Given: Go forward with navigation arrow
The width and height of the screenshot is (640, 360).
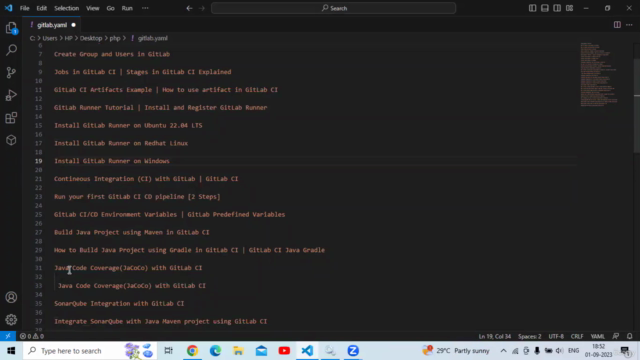Looking at the screenshot, I should coord(202,8).
